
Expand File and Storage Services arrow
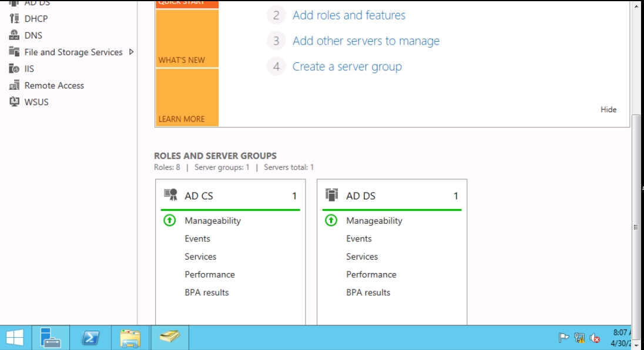pyautogui.click(x=131, y=52)
